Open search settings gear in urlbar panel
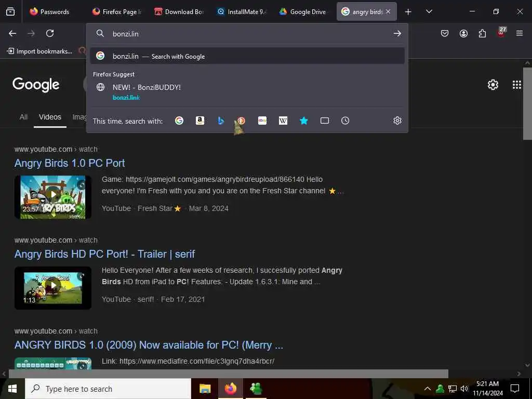 397,121
